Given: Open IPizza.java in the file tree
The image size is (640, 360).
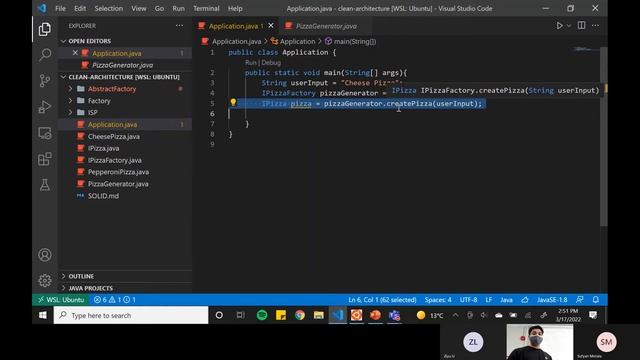Looking at the screenshot, I should click(x=125, y=148).
